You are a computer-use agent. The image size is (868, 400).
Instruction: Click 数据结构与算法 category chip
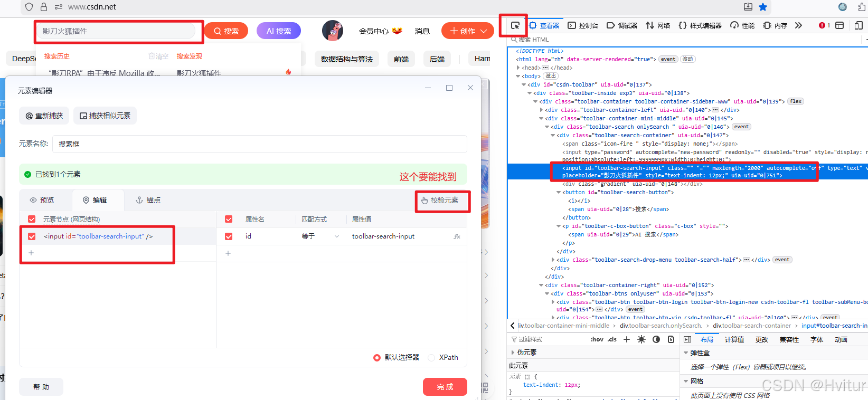point(347,59)
